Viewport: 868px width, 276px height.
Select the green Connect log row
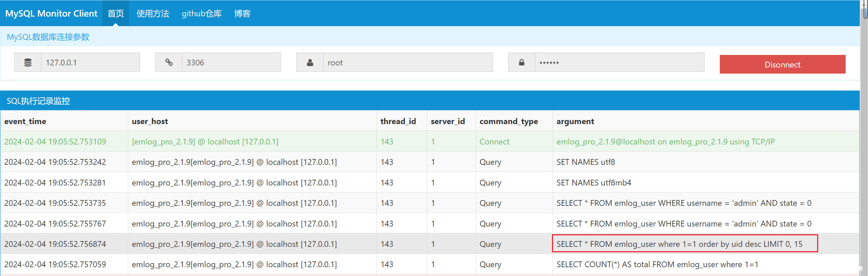[x=429, y=141]
